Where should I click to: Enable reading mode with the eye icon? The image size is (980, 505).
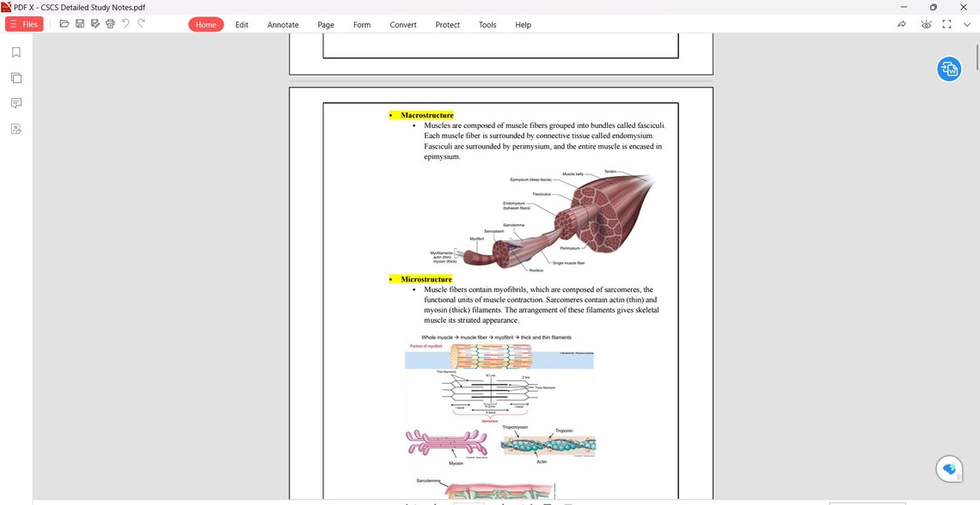[926, 25]
